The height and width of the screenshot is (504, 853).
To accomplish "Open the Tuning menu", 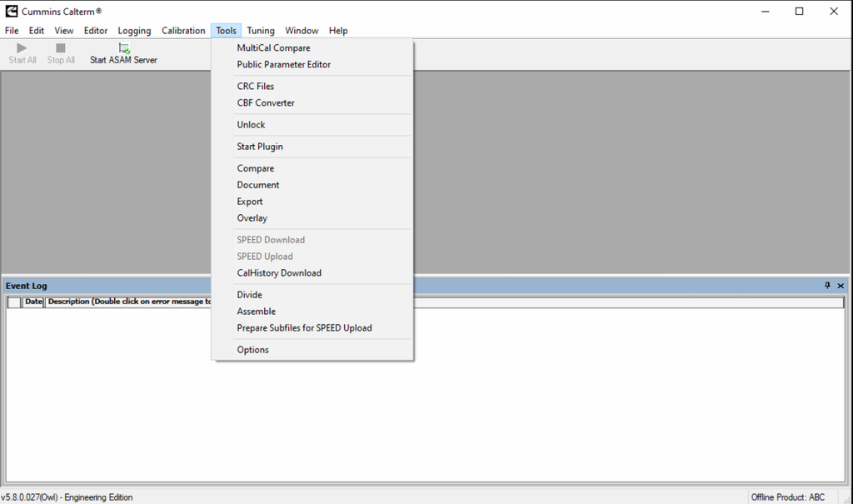I will (x=261, y=31).
